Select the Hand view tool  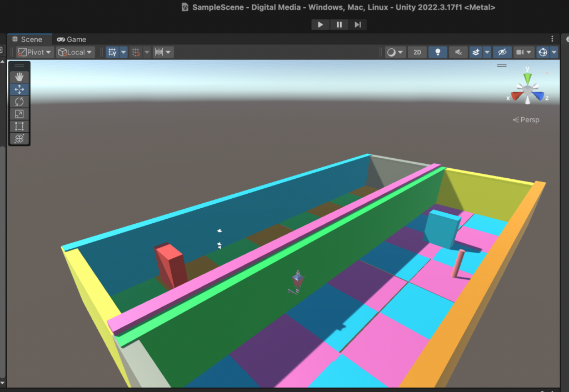(19, 77)
